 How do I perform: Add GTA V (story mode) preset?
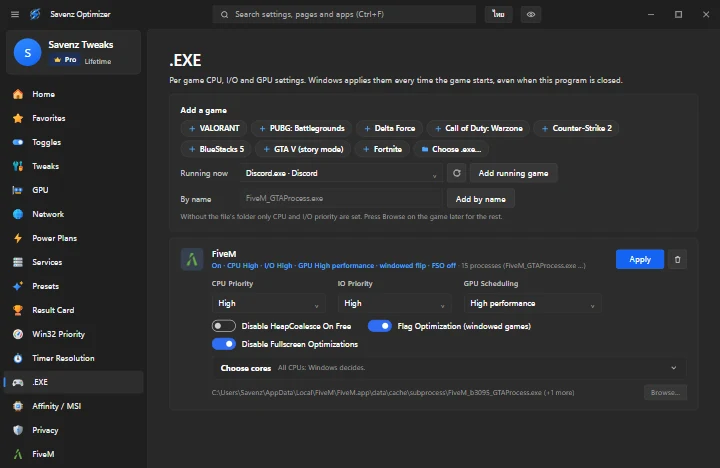303,149
